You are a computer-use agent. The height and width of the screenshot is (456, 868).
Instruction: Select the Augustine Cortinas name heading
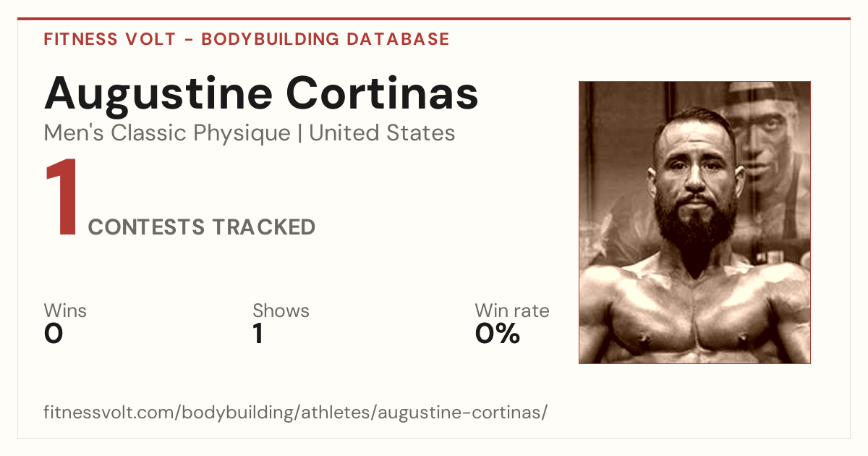pos(261,93)
